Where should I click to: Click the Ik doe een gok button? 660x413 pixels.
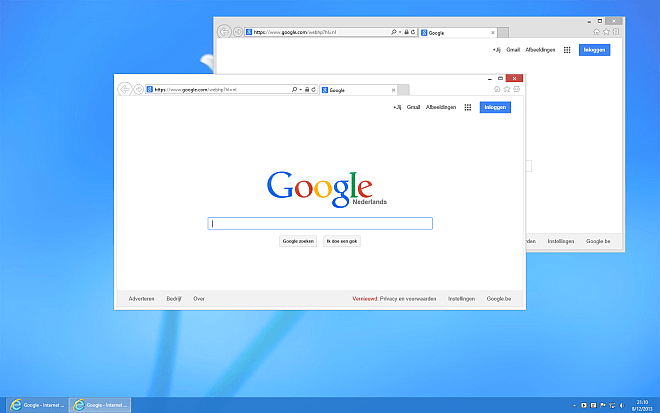point(342,241)
